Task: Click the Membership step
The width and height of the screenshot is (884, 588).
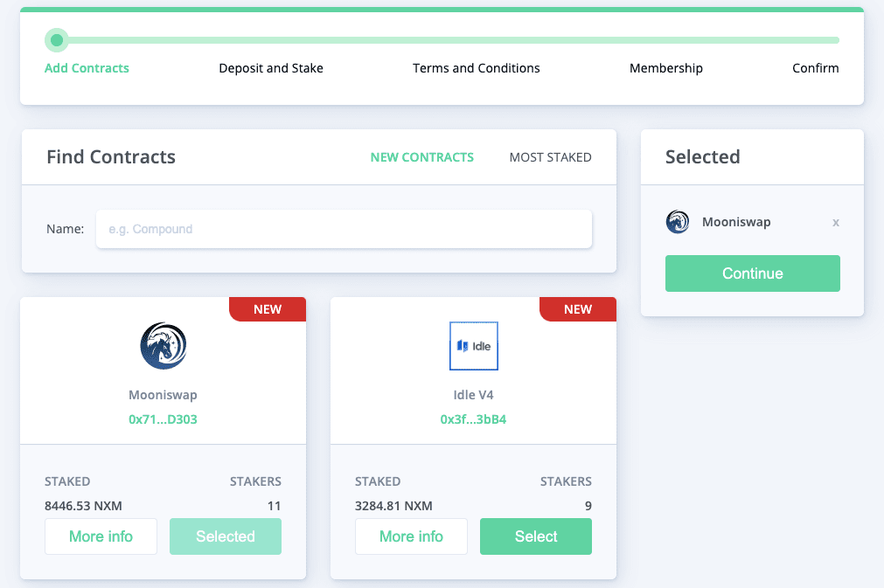Action: [665, 68]
